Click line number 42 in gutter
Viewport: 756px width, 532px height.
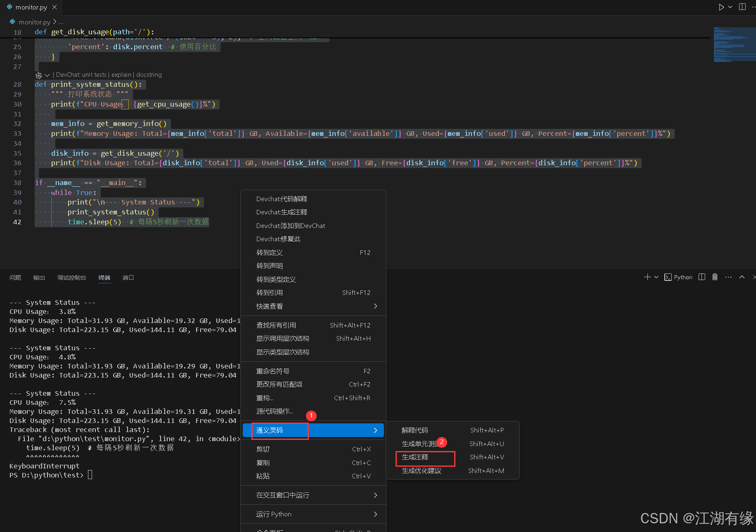pyautogui.click(x=17, y=222)
